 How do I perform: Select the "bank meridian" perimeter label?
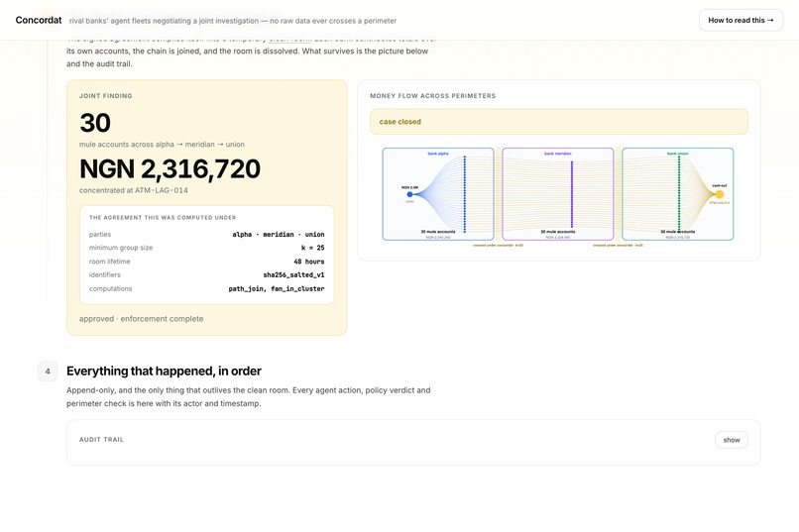(557, 154)
